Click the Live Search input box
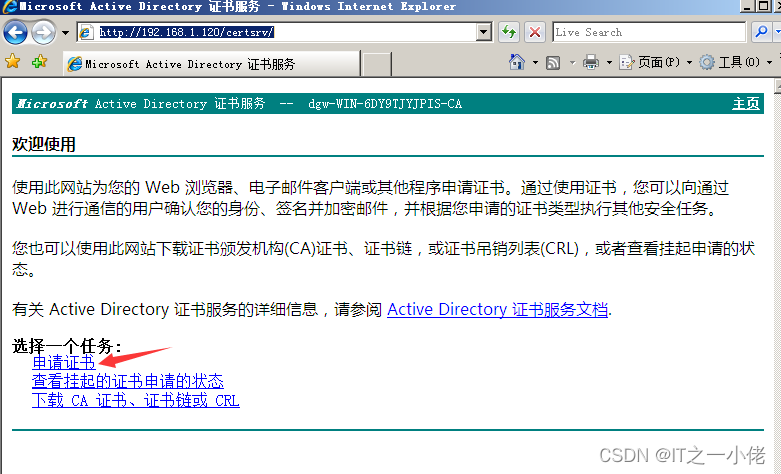781x474 pixels. pos(649,32)
